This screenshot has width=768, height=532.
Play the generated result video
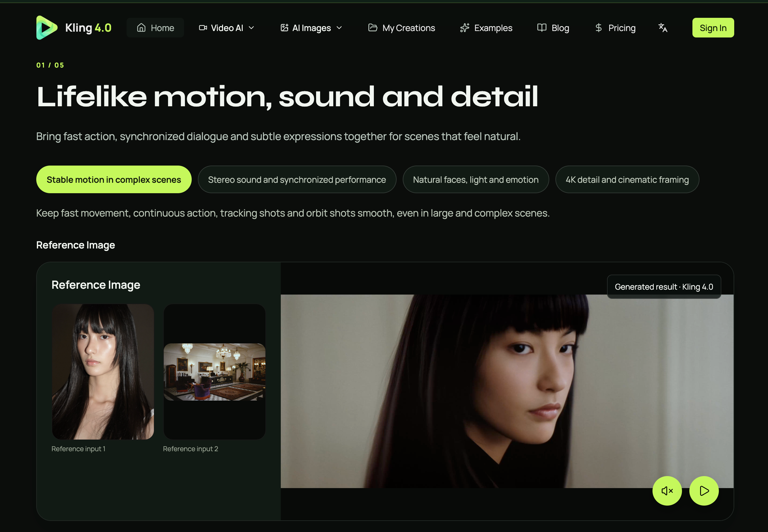(x=704, y=491)
